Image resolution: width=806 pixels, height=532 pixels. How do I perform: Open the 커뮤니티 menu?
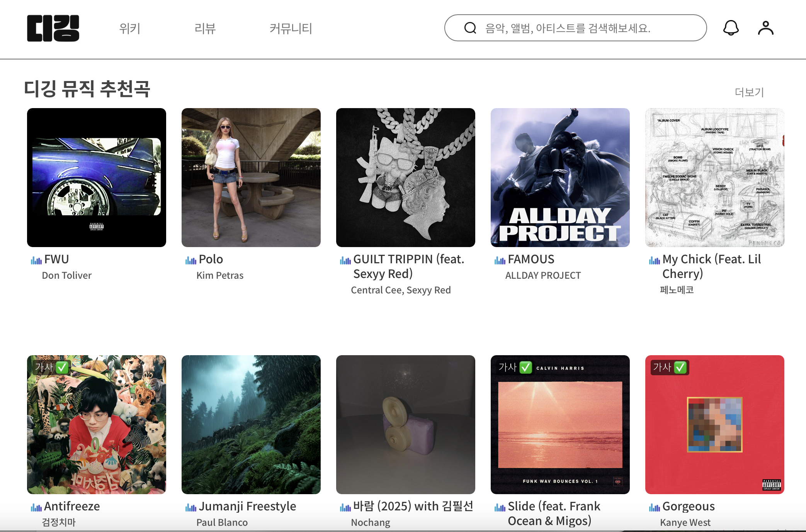(x=291, y=28)
